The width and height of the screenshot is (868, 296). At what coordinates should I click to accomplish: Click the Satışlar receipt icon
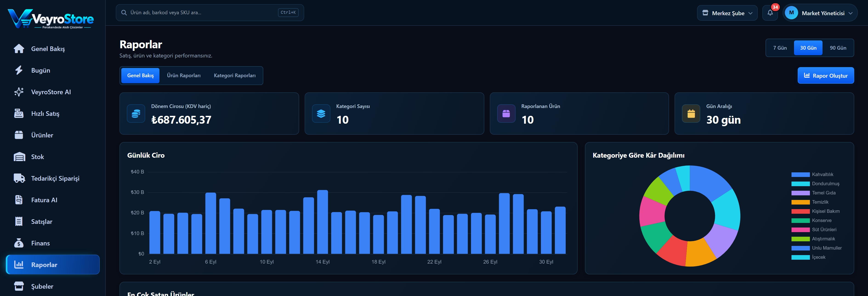(x=19, y=222)
